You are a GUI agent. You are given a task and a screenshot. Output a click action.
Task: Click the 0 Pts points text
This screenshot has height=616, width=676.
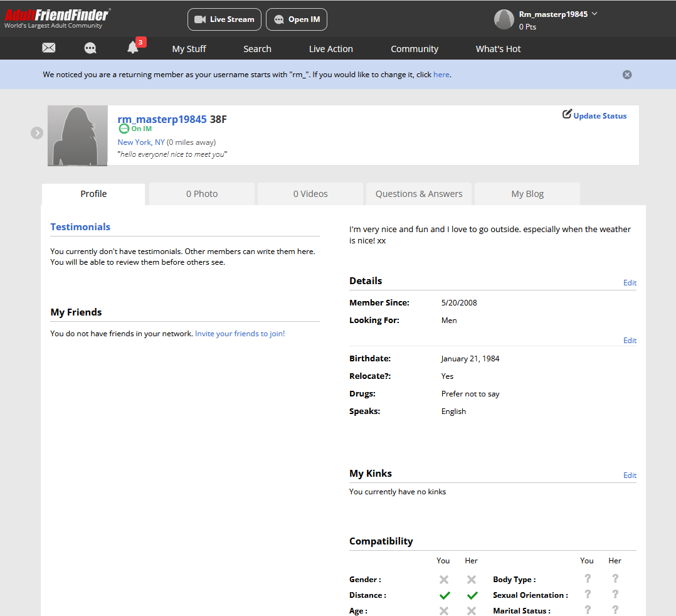[527, 27]
